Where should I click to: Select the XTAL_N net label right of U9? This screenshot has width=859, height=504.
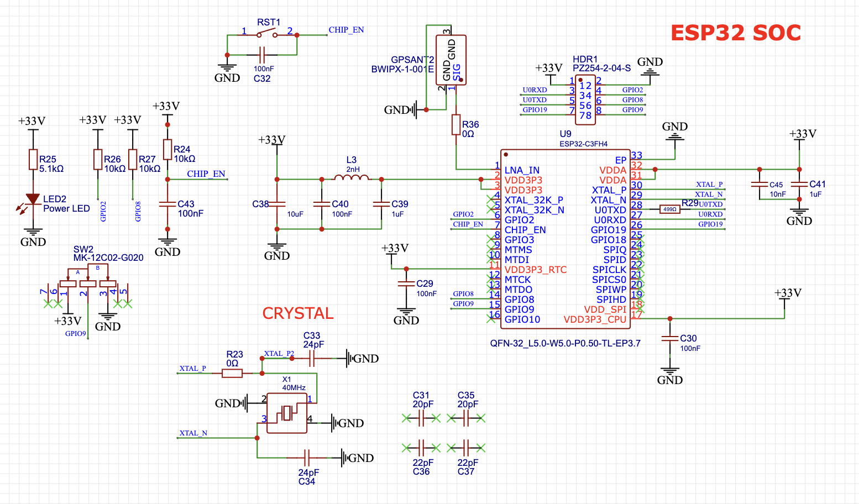(x=709, y=194)
